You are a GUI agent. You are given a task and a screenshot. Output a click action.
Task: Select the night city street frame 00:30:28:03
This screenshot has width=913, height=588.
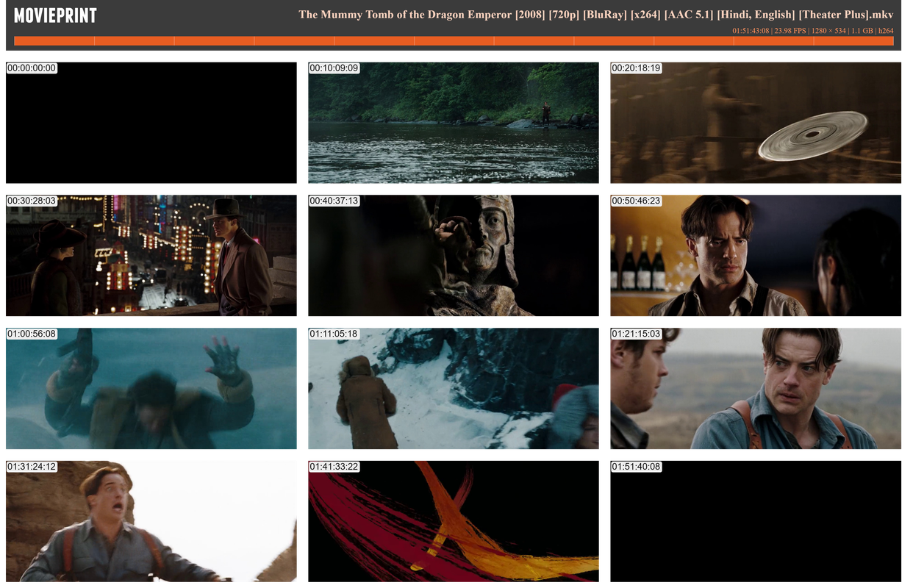[x=151, y=256]
